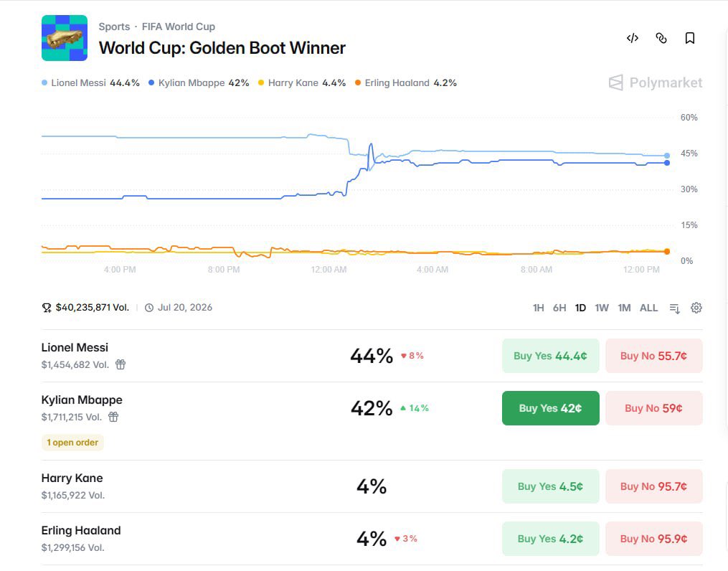Bookmark this Golden Boot market
This screenshot has width=728, height=571.
click(690, 38)
